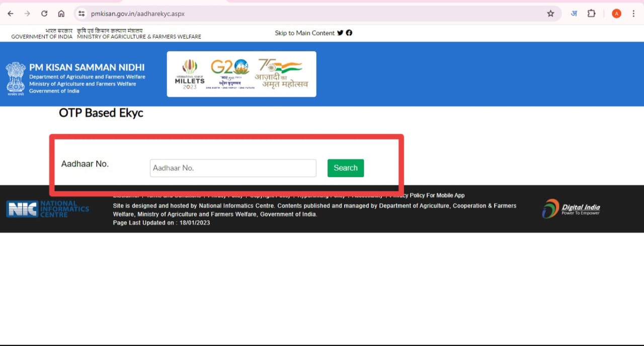The image size is (644, 346).
Task: Focus the Aadhaar No. text field
Action: [233, 168]
